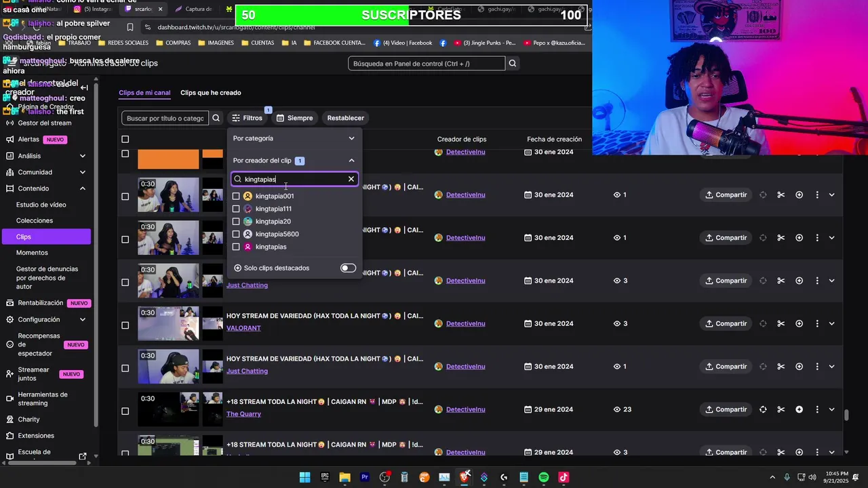Click the Buscar por título o categoría field
Screen dimensions: 868x488
pyautogui.click(x=165, y=118)
